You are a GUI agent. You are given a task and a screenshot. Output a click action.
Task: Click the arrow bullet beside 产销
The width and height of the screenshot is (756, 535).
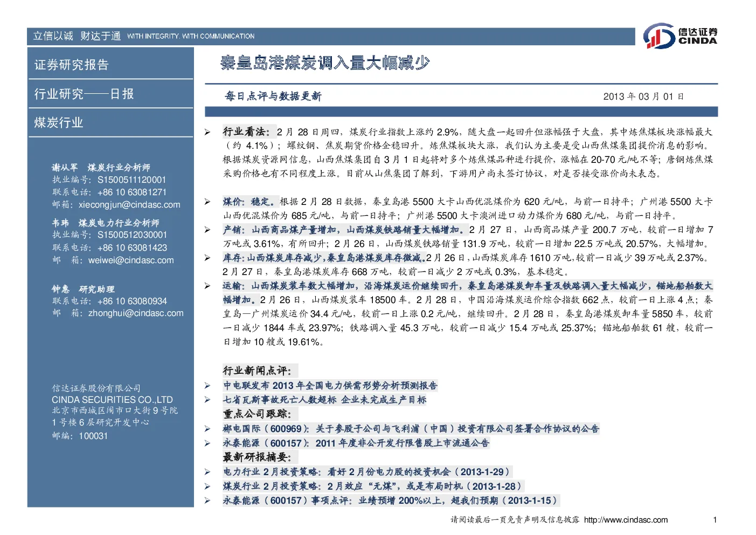click(207, 230)
